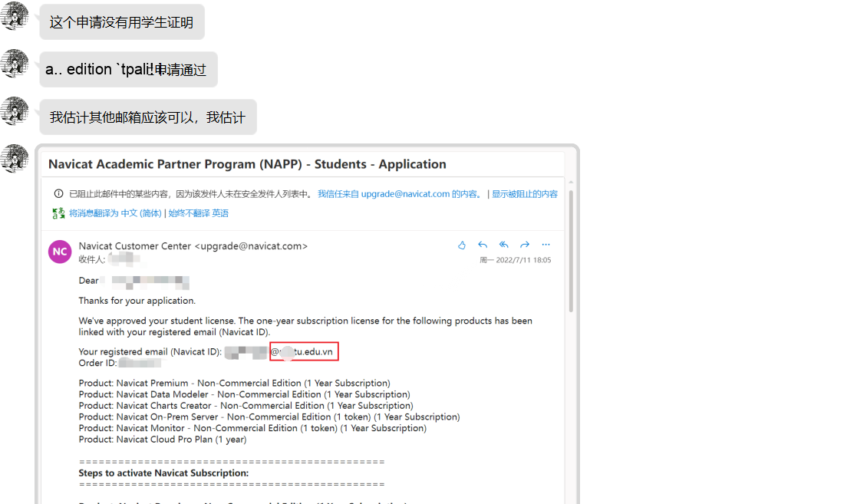Click the thumbs-up like icon on the email
The image size is (867, 504).
pos(462,245)
